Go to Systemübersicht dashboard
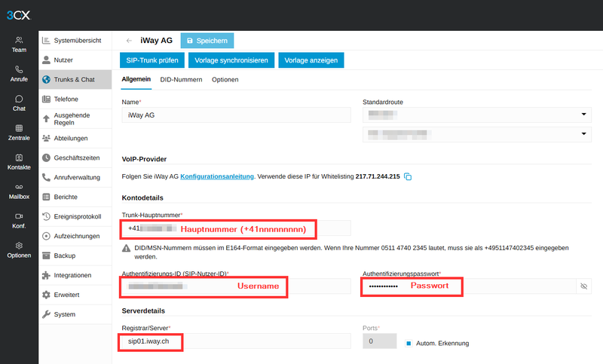The height and width of the screenshot is (364, 603). coord(75,41)
